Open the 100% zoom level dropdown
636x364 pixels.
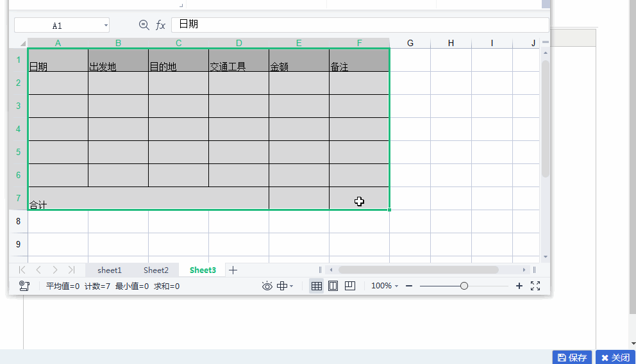pyautogui.click(x=385, y=286)
